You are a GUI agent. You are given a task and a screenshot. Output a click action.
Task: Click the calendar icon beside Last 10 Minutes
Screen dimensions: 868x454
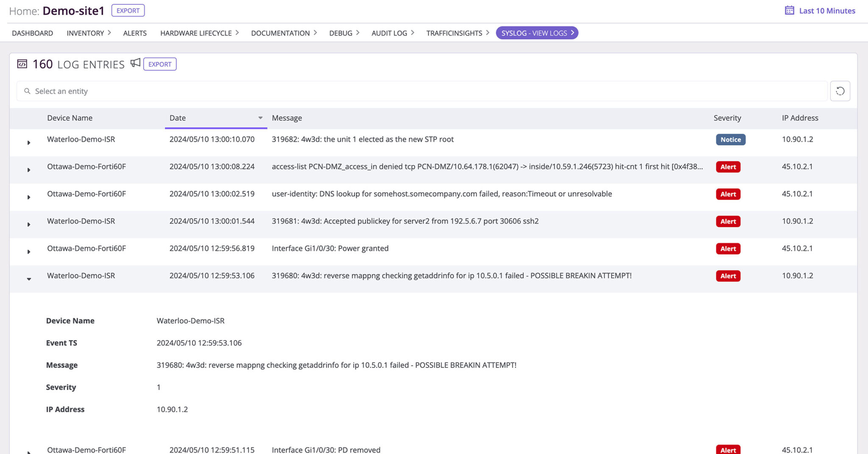coord(789,10)
